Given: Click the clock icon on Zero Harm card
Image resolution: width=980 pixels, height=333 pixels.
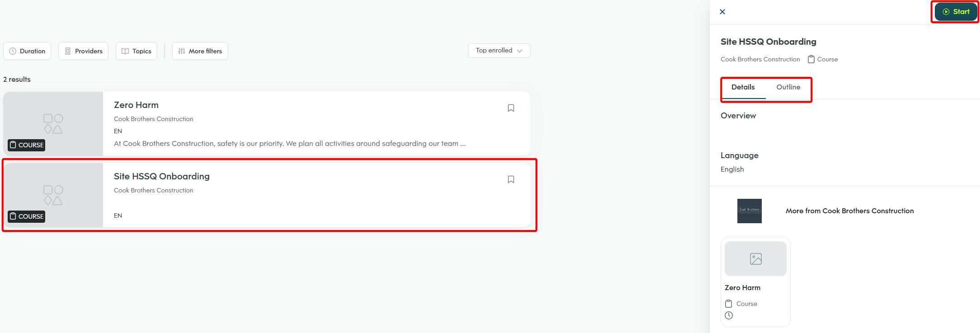Looking at the screenshot, I should (x=729, y=315).
